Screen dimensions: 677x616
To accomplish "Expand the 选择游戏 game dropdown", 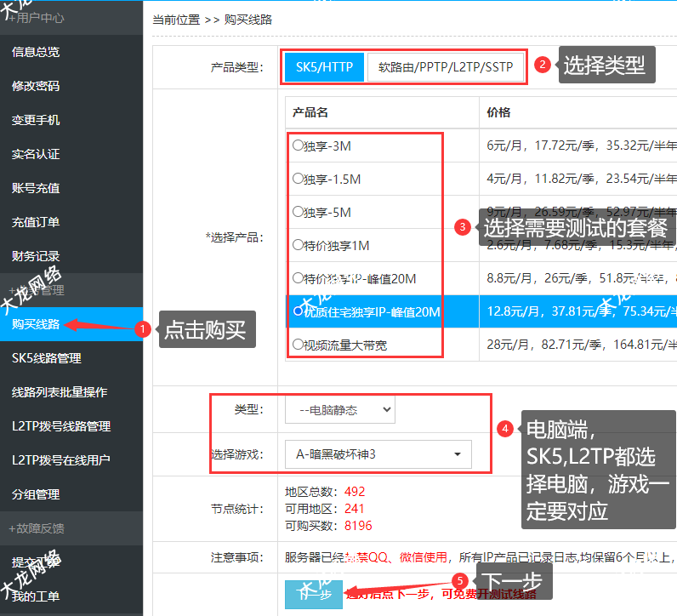I will pyautogui.click(x=378, y=454).
